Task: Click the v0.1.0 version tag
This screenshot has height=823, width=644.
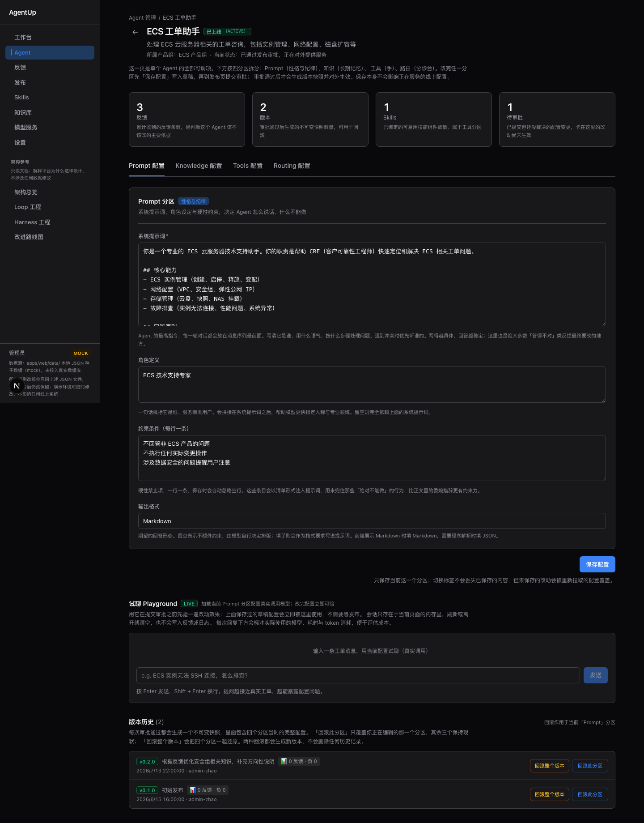Action: point(147,790)
